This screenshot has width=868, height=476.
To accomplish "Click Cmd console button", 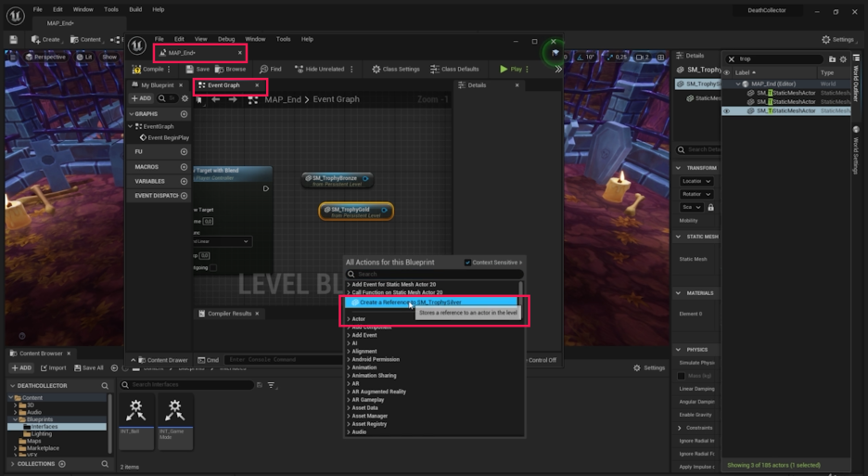I will coord(209,360).
